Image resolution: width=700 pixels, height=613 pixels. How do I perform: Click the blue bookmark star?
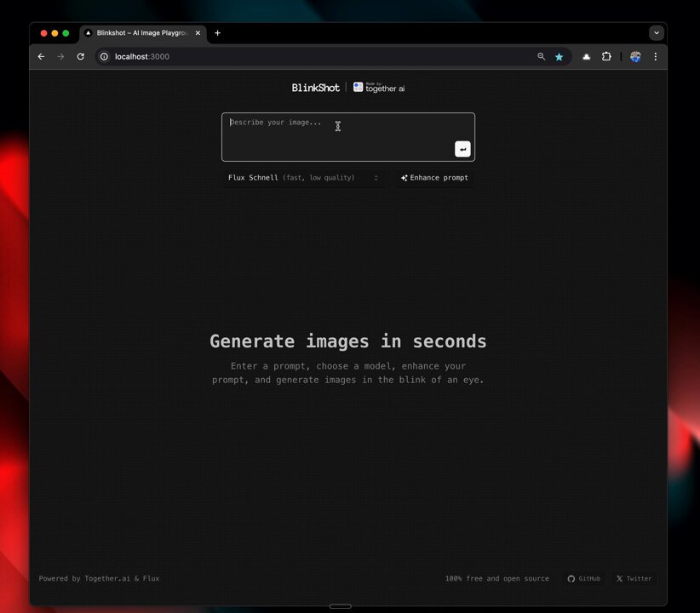559,57
